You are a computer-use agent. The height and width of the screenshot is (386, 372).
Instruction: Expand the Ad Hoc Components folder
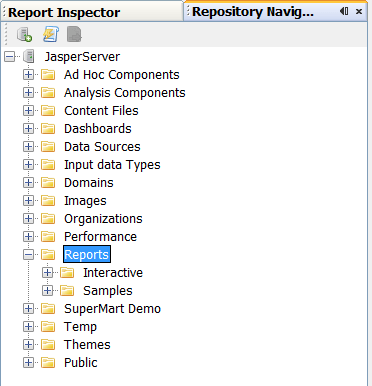(x=29, y=75)
